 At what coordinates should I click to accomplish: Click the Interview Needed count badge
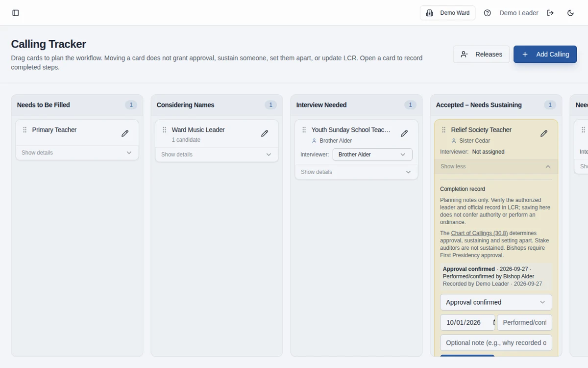coord(410,105)
